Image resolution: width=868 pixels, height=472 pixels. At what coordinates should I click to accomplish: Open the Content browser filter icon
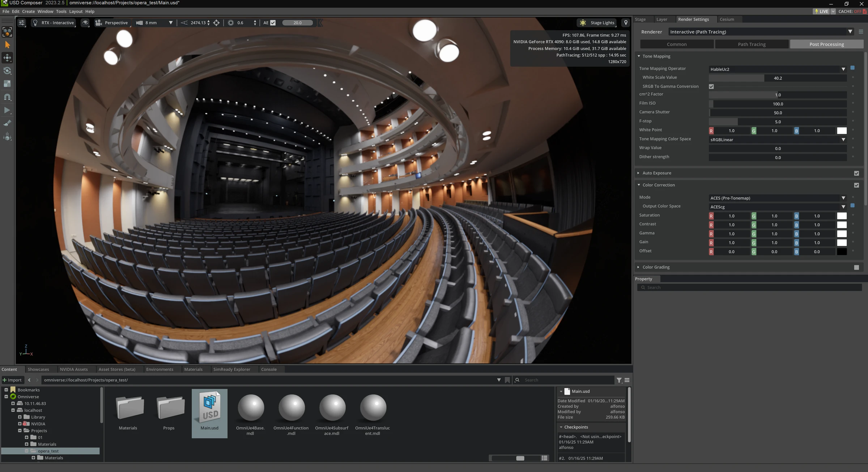pyautogui.click(x=619, y=380)
